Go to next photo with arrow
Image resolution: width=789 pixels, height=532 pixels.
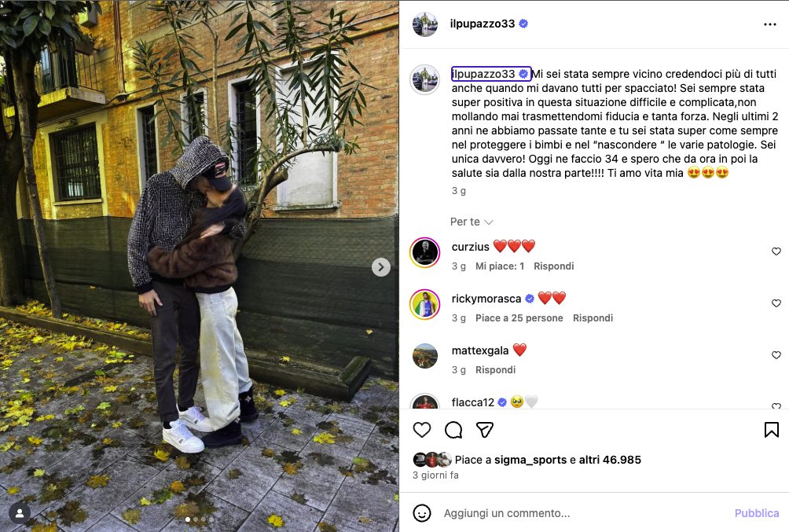click(x=381, y=266)
